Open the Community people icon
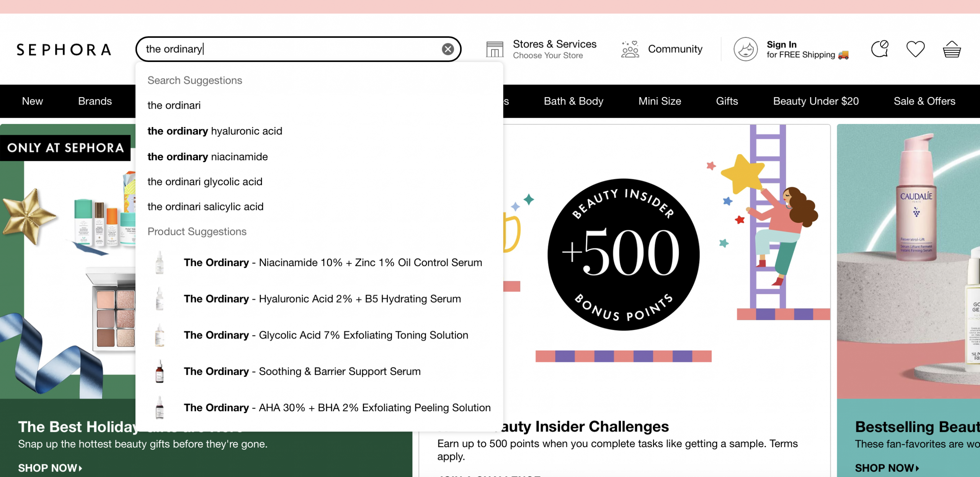 click(628, 49)
